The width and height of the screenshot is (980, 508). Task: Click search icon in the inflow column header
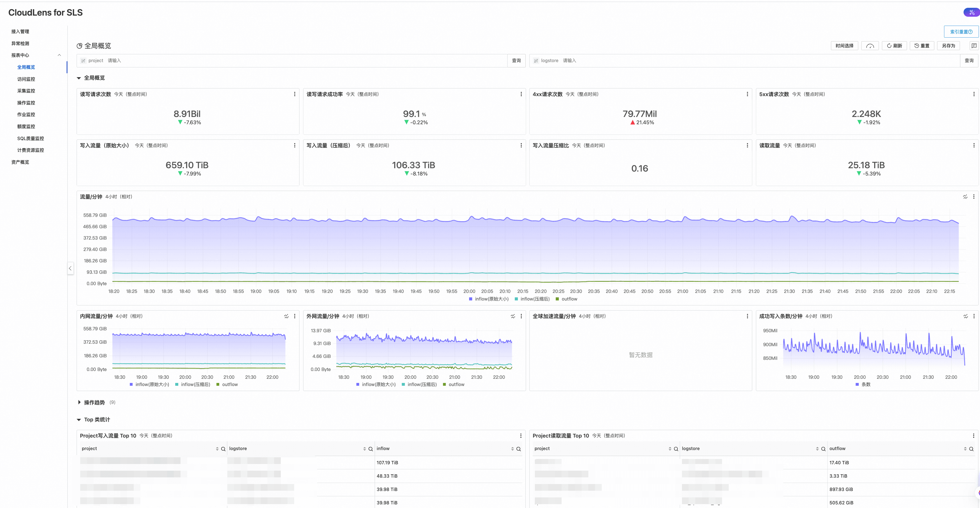[518, 449]
